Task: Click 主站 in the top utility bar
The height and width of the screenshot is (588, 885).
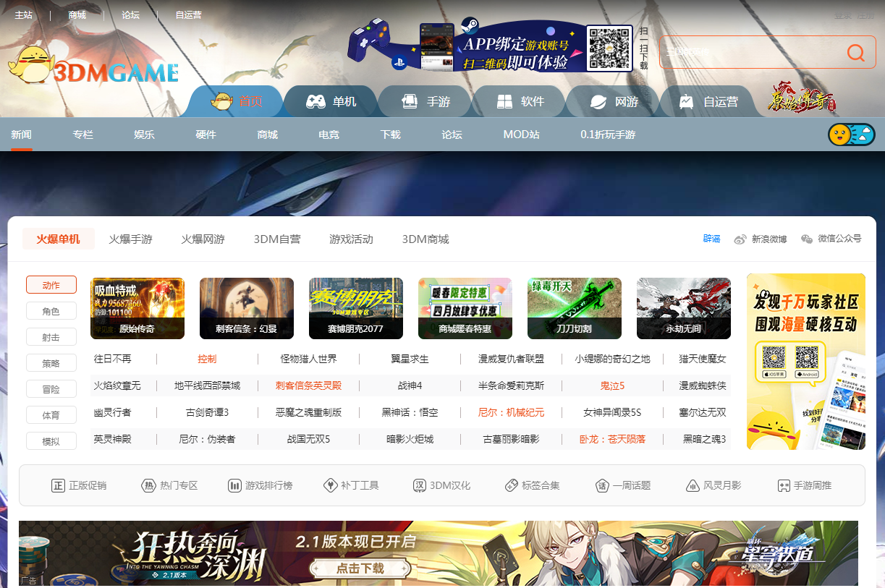Action: (23, 14)
